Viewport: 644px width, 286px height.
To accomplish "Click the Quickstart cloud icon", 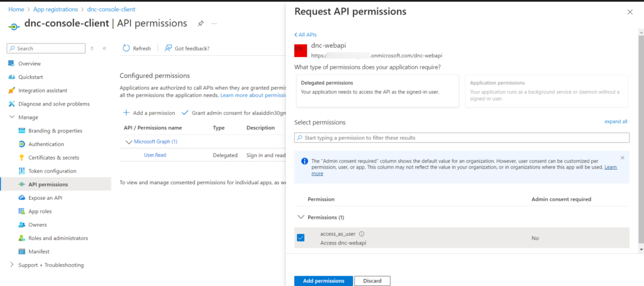I will 11,77.
